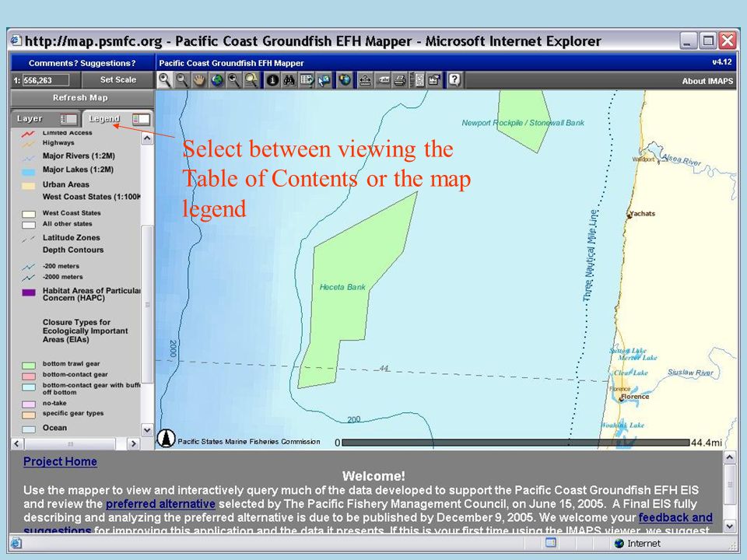Image resolution: width=747 pixels, height=560 pixels.
Task: Click the v4.12 version label
Action: 721,62
